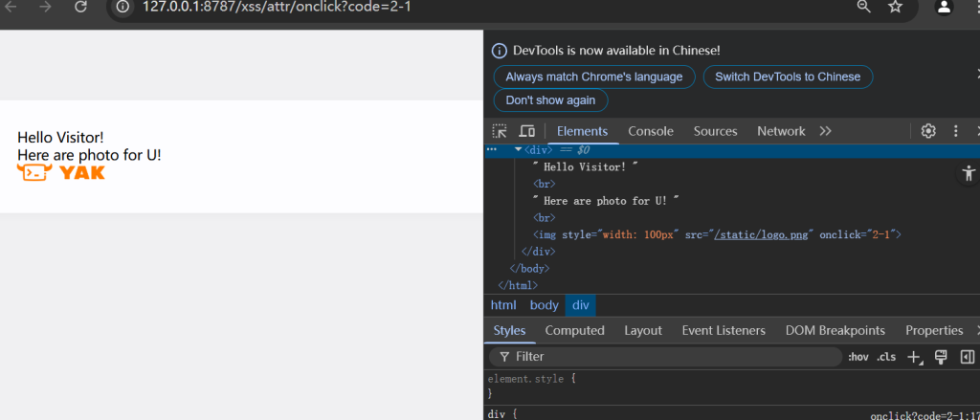Viewport: 980px width, 420px height.
Task: Click into the styles Filter field
Action: pos(670,357)
